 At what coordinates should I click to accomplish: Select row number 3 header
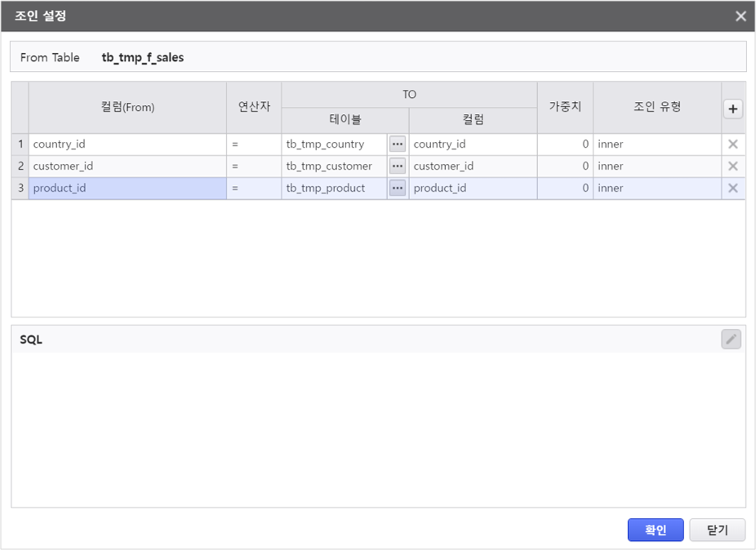(x=20, y=188)
